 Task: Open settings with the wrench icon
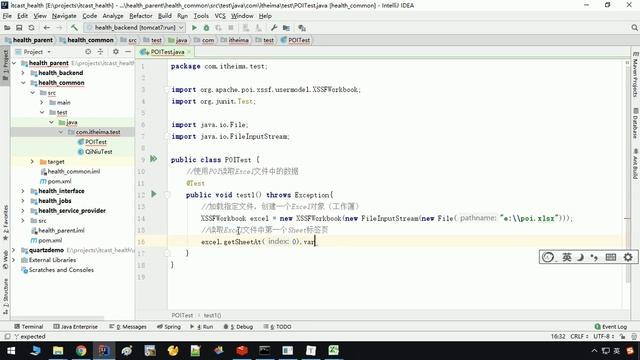273,28
